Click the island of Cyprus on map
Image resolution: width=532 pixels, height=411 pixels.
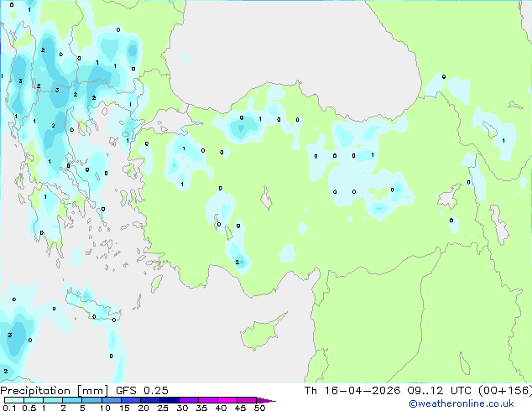tap(261, 334)
